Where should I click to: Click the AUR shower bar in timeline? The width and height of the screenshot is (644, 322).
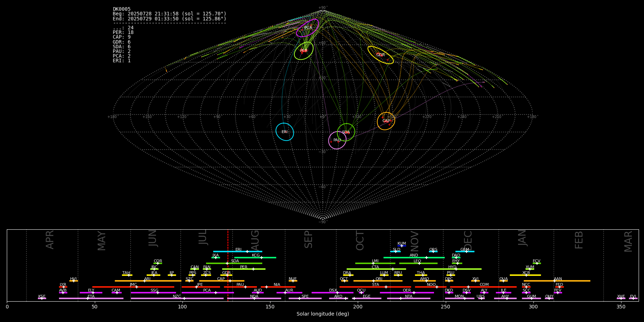(x=289, y=293)
